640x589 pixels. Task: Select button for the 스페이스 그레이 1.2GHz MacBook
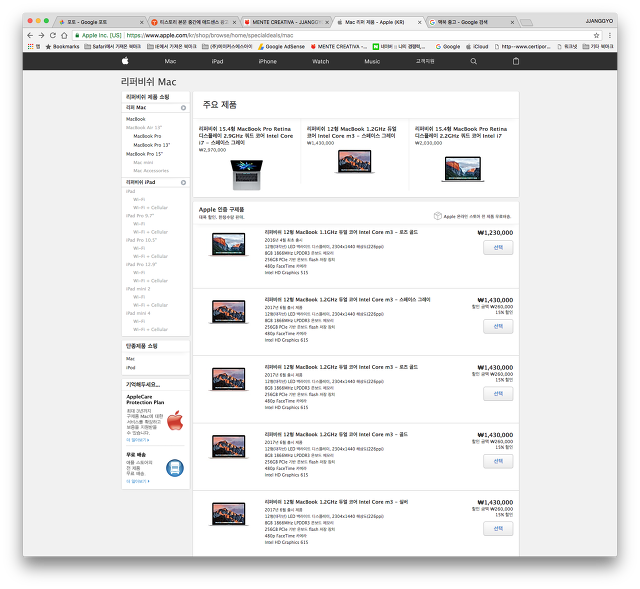coord(498,327)
